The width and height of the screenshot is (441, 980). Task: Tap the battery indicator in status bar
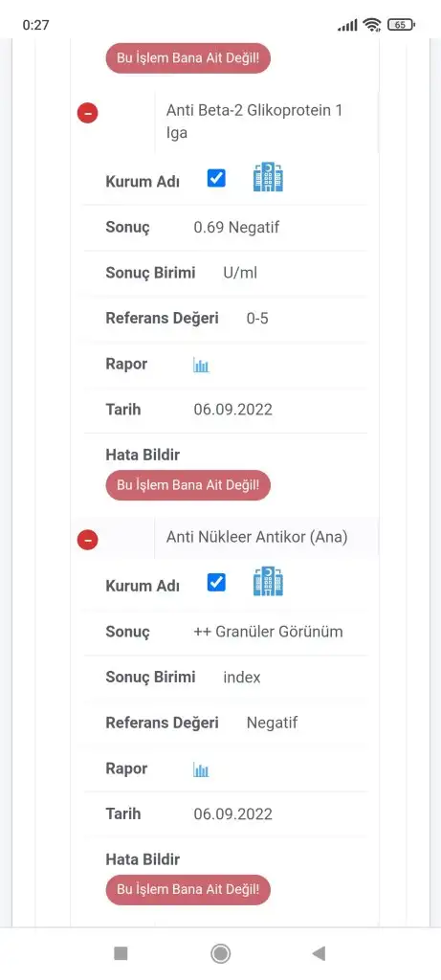coord(401,25)
